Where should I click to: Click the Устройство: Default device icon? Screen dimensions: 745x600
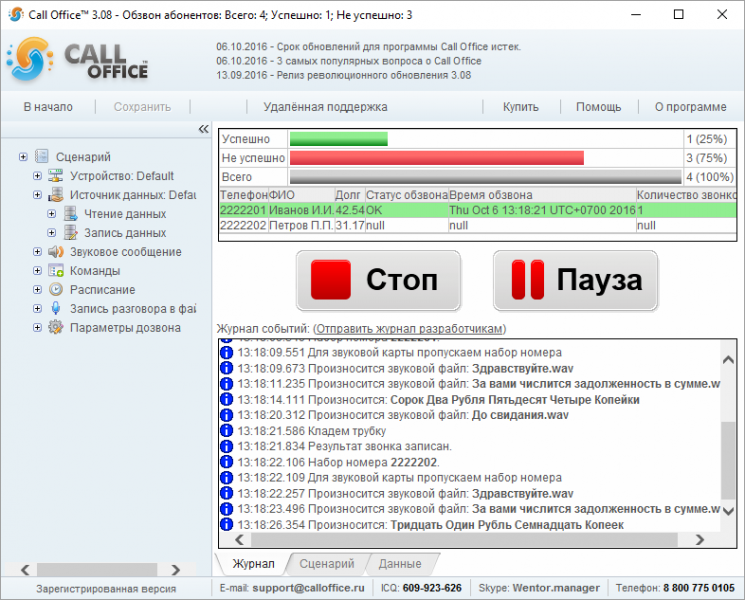(x=56, y=176)
